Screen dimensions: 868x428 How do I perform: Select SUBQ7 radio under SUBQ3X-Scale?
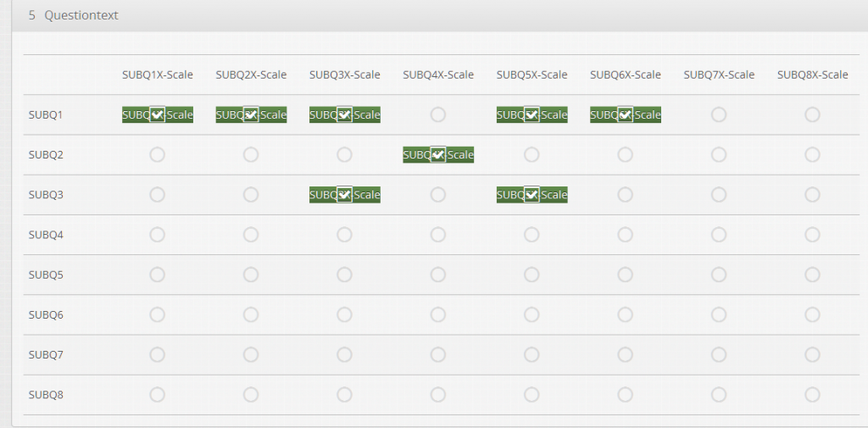[x=344, y=354]
